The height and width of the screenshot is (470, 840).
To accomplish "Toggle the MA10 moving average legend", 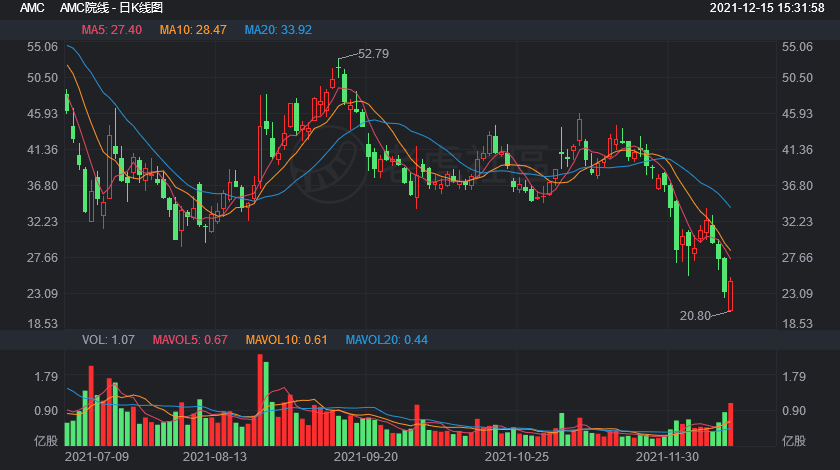I will (x=193, y=30).
